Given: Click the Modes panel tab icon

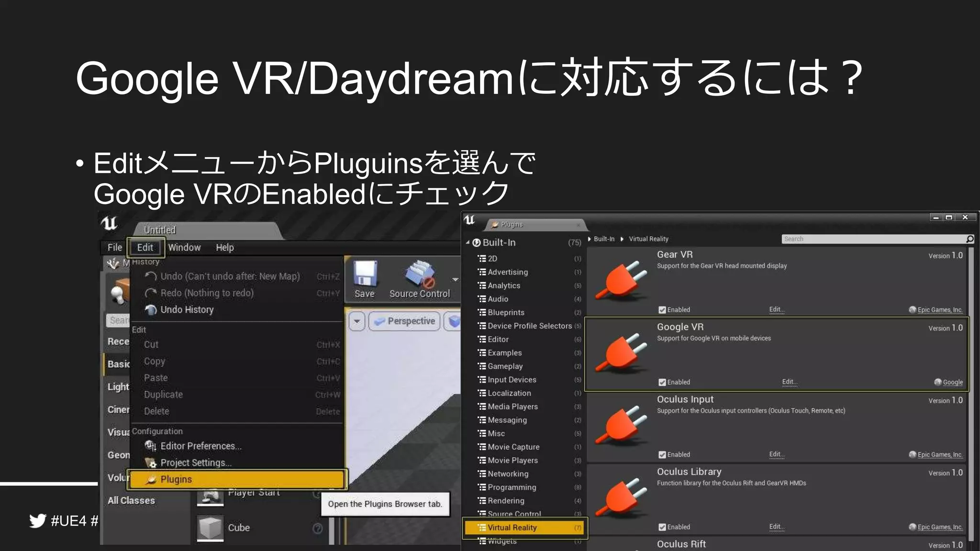Looking at the screenshot, I should click(113, 263).
